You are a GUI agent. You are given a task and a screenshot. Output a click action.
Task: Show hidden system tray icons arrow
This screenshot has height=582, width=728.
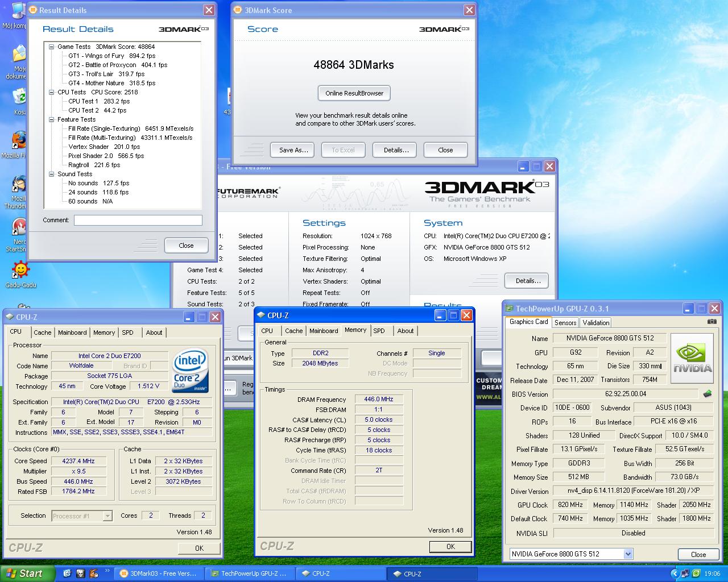[675, 573]
